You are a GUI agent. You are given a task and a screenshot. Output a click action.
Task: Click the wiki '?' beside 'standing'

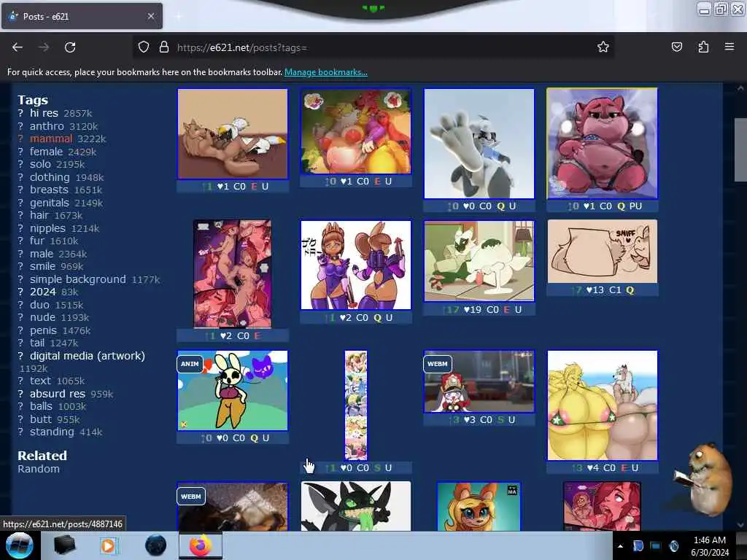pyautogui.click(x=20, y=432)
